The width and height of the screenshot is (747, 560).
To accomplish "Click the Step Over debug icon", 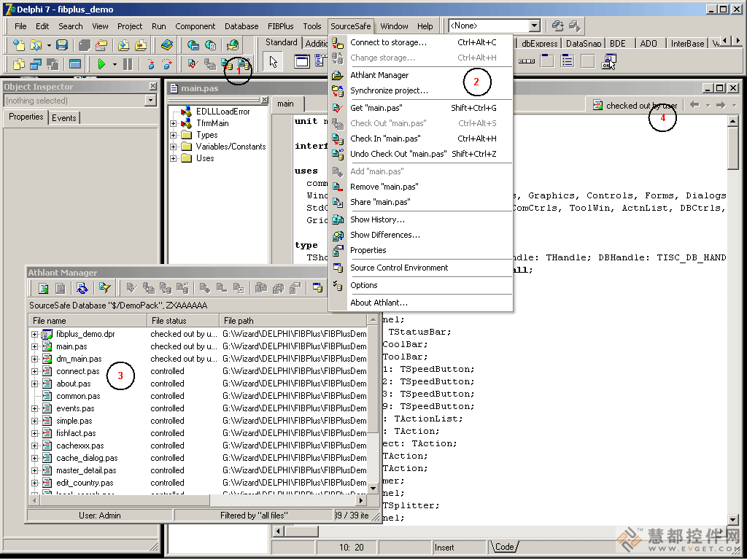I will 167,64.
